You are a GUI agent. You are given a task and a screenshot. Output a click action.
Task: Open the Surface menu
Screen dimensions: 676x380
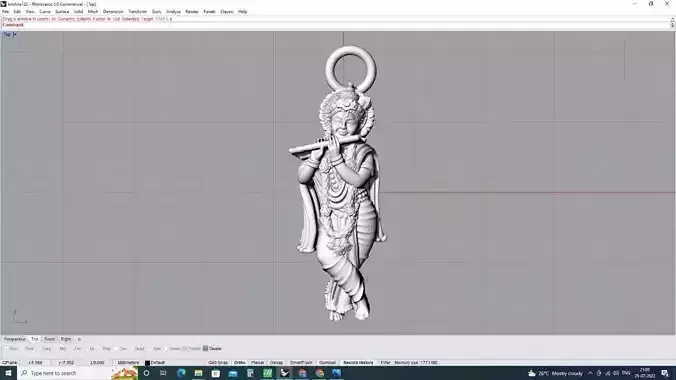point(62,12)
